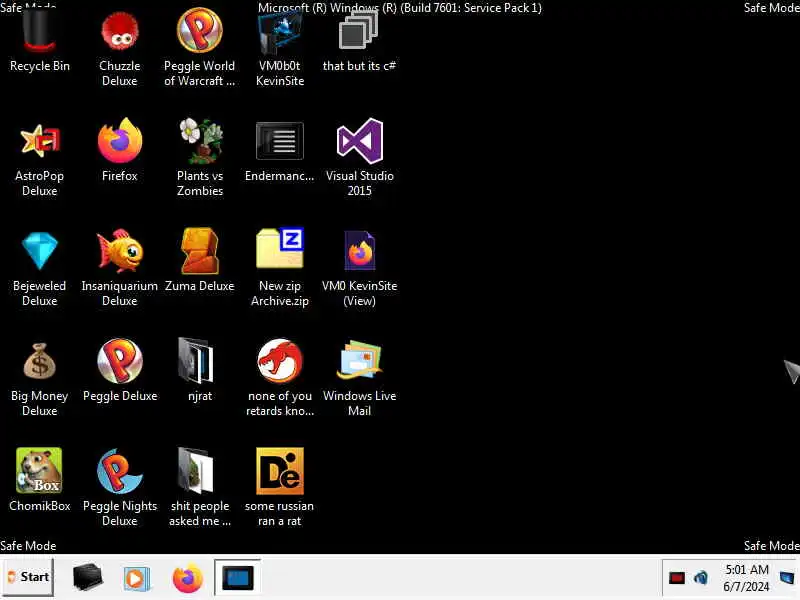Select the Endermanc... desktop icon
Screen dimensions: 800x600
click(x=280, y=151)
